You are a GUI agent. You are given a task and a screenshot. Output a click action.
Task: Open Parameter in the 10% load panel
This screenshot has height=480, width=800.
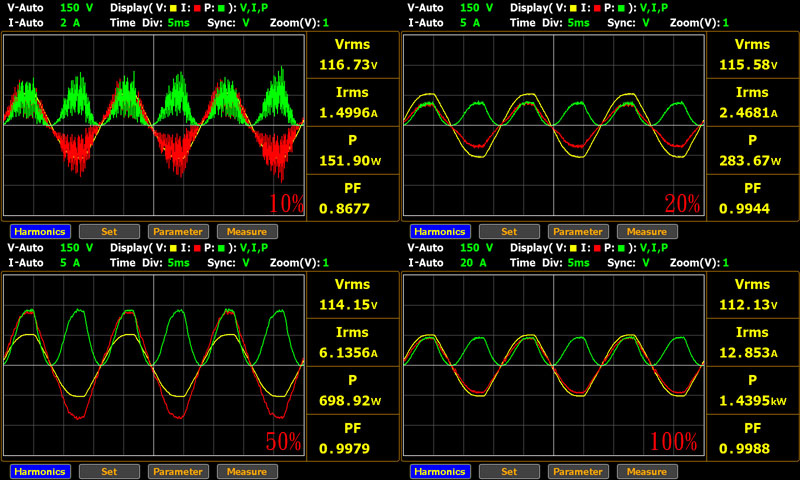point(178,232)
